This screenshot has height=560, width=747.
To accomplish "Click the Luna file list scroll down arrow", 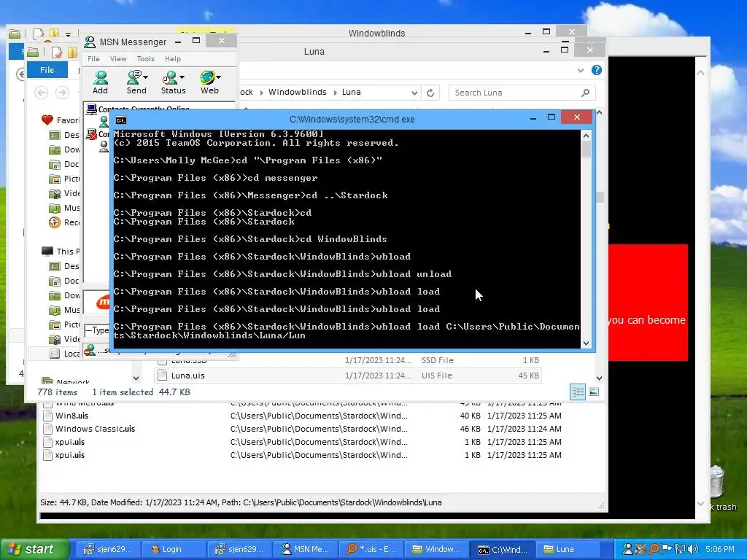I will pyautogui.click(x=600, y=378).
